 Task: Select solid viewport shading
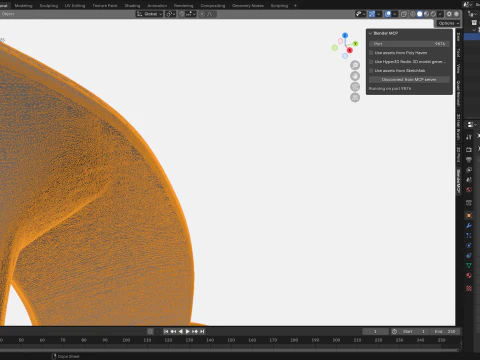point(420,14)
